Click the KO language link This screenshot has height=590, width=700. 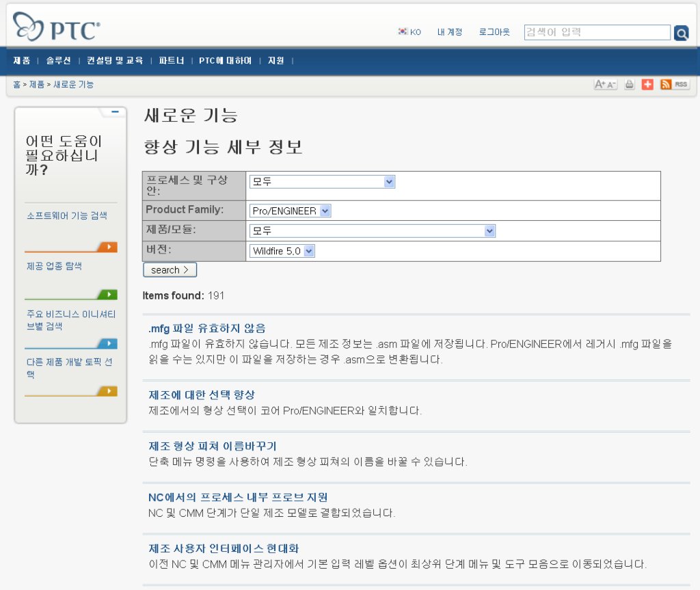click(x=416, y=32)
